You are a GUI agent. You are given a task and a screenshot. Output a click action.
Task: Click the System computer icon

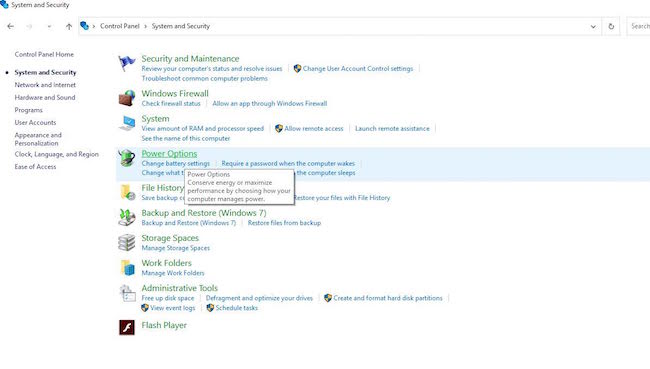(127, 124)
